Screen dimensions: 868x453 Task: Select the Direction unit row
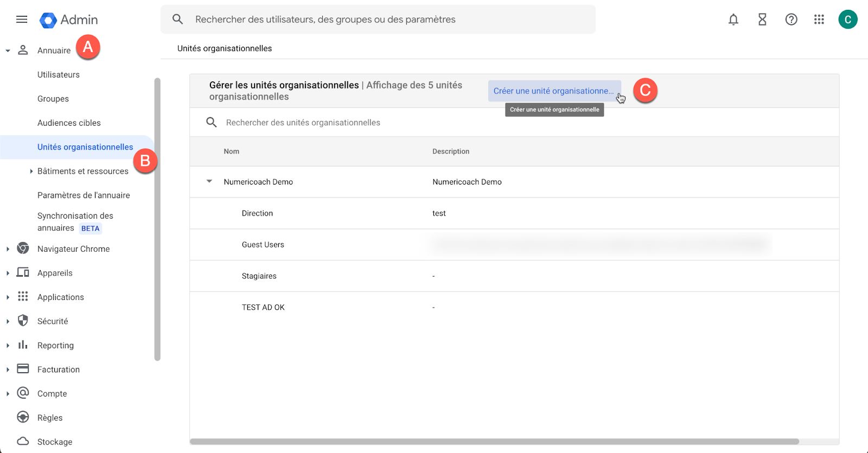point(514,213)
